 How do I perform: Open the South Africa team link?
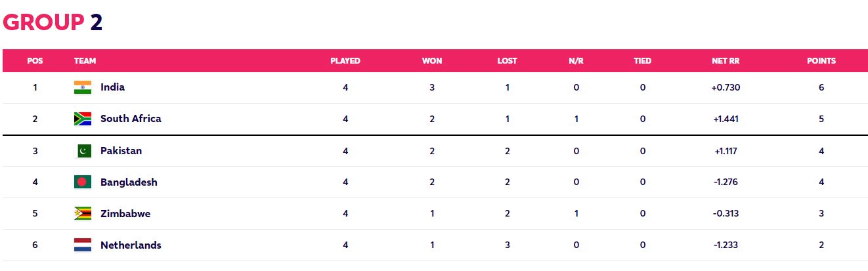[131, 119]
